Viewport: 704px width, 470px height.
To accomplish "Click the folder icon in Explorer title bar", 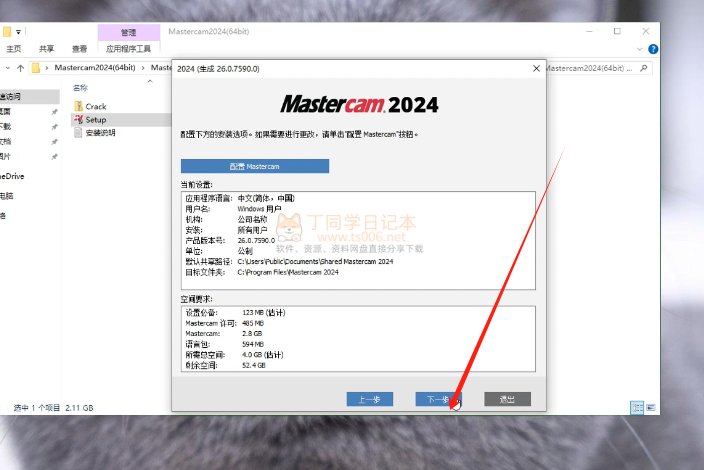I will tap(7, 31).
